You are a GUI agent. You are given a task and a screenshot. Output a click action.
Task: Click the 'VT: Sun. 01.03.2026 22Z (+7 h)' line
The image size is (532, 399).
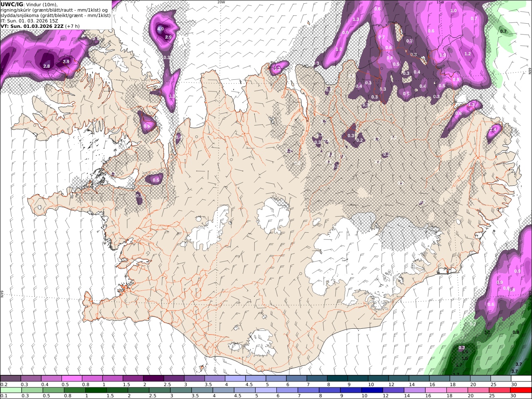click(x=40, y=26)
